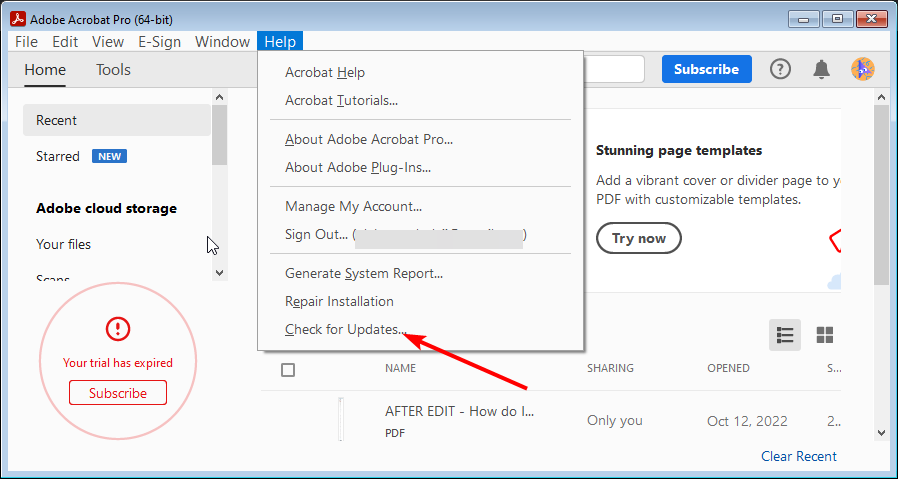
Task: Click the main pane scroll down arrow
Action: (881, 434)
